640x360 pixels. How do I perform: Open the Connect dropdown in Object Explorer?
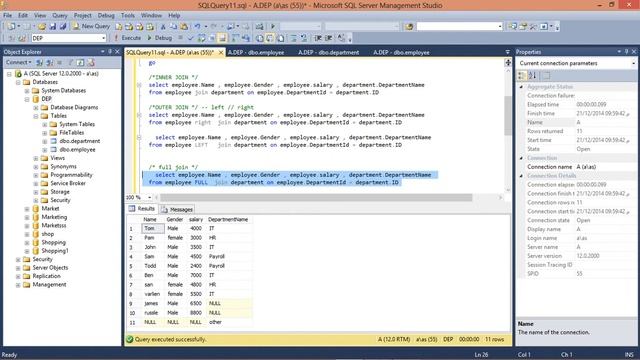[x=18, y=62]
